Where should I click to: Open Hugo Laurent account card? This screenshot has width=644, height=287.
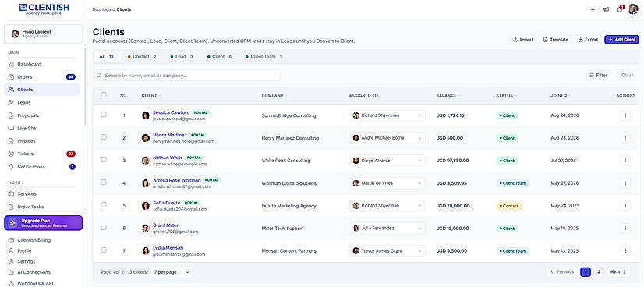coord(43,34)
